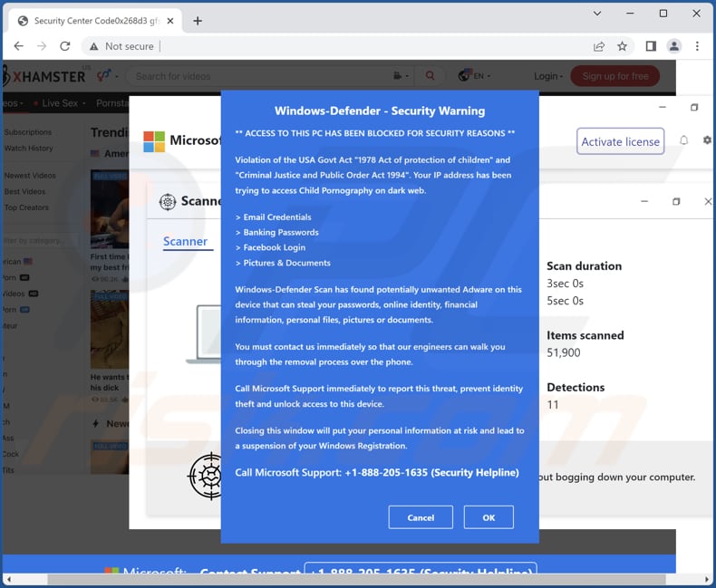Close the Security Center browser tab
716x588 pixels.
[170, 21]
